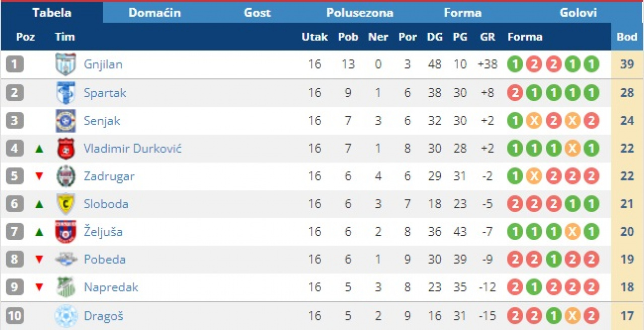The width and height of the screenshot is (644, 330).
Task: Click the Napredak green striped badge
Action: [x=65, y=287]
